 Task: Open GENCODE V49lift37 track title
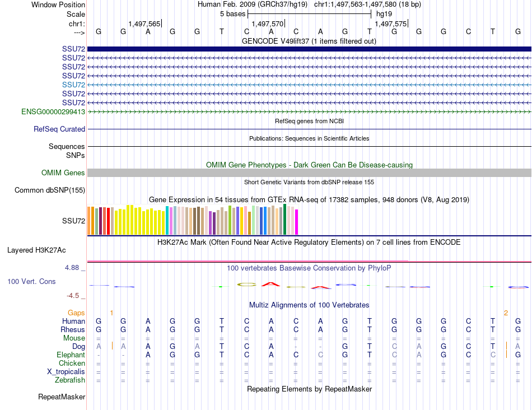click(309, 41)
